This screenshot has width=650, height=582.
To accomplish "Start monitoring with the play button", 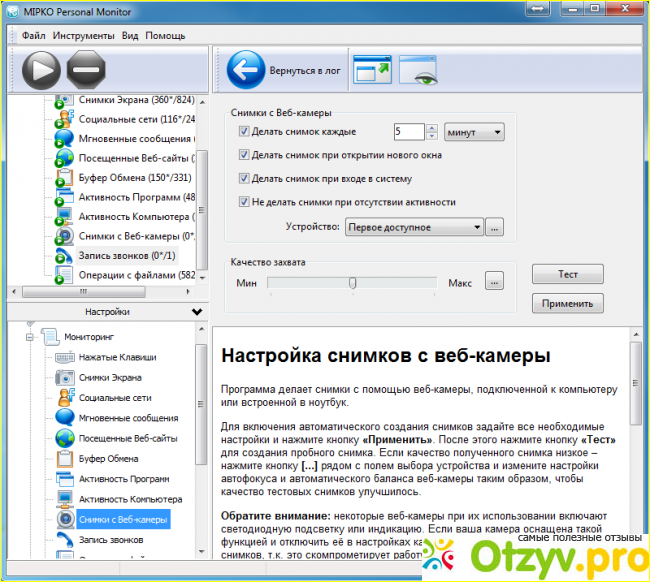I will click(x=41, y=70).
